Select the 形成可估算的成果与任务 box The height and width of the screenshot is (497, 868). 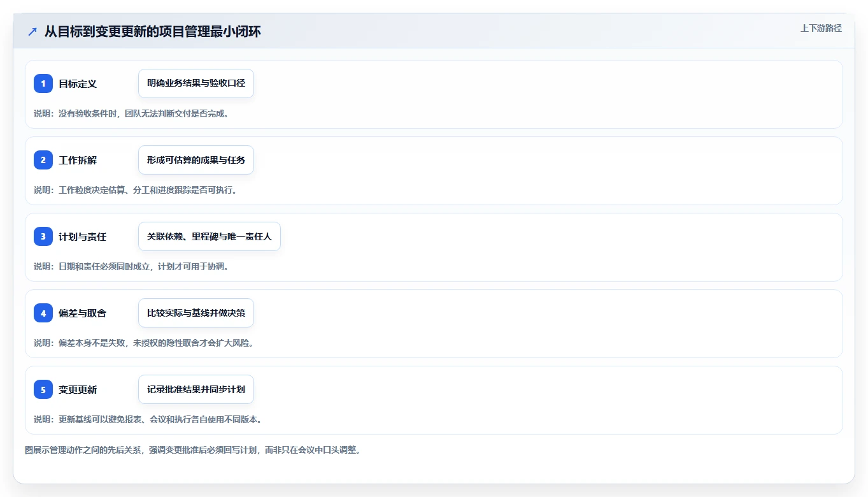click(x=196, y=160)
